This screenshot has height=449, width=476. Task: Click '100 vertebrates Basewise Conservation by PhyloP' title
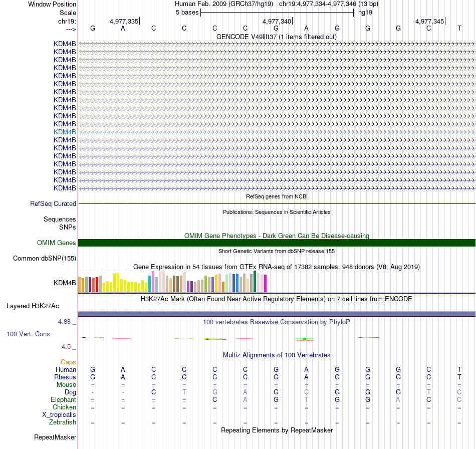click(277, 322)
